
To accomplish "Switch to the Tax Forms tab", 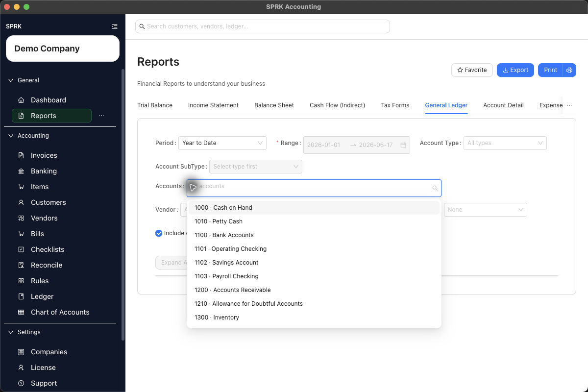I will (x=395, y=105).
